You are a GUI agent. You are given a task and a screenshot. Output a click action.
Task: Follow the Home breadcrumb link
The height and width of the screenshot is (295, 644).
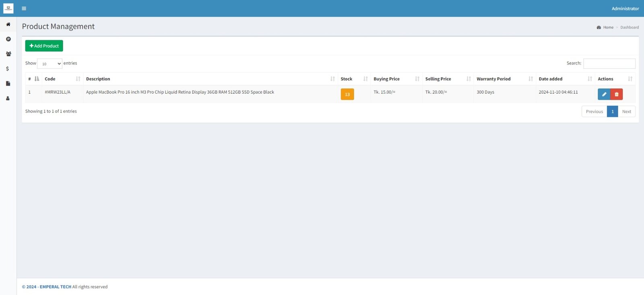(x=608, y=27)
